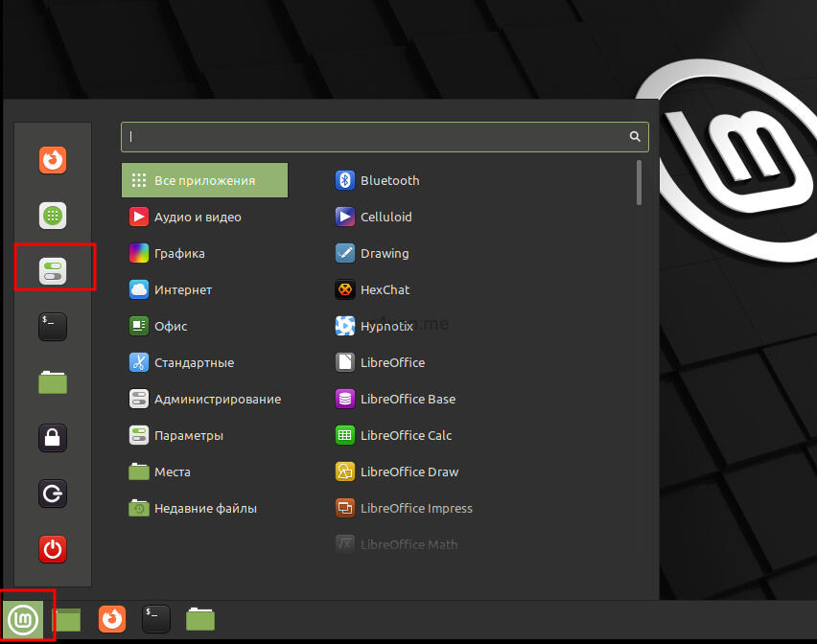Launch the Bluetooth application
The width and height of the screenshot is (817, 644).
click(x=389, y=180)
